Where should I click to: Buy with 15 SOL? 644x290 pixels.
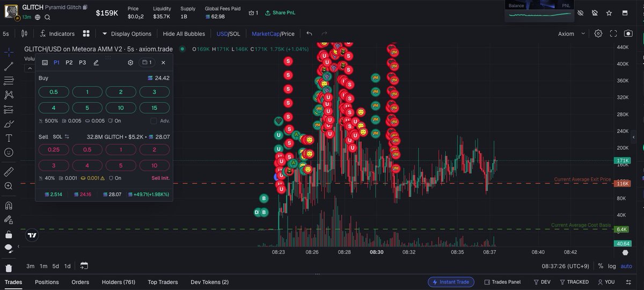(155, 108)
